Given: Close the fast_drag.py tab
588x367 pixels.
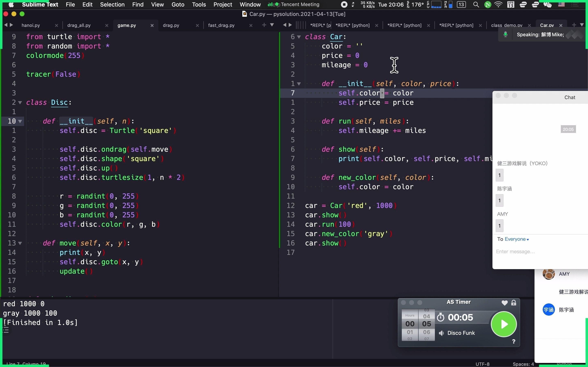Looking at the screenshot, I should tap(251, 25).
